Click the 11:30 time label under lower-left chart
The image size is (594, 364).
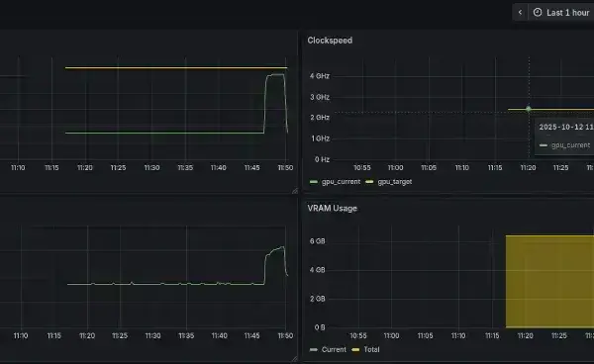pos(152,335)
